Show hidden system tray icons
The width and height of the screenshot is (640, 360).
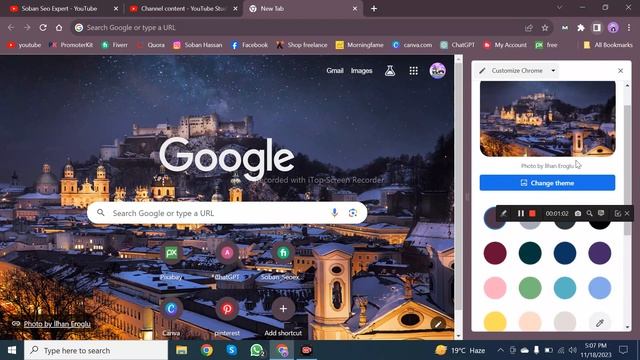(500, 350)
